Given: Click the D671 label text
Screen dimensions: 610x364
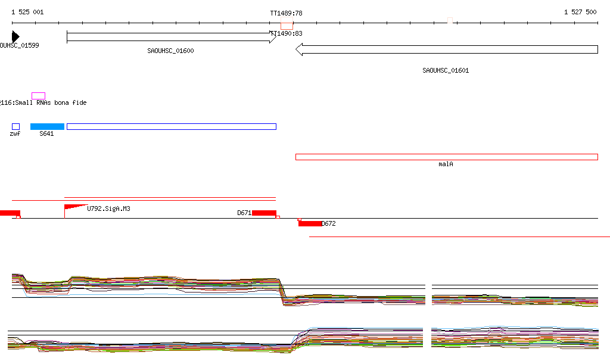Looking at the screenshot, I should coord(244,213).
